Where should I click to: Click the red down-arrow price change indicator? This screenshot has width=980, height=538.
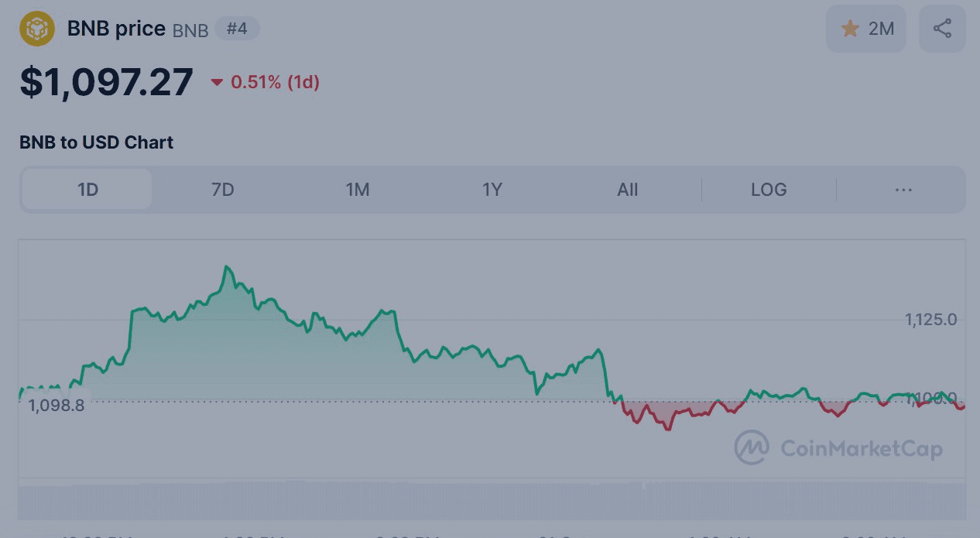[217, 82]
